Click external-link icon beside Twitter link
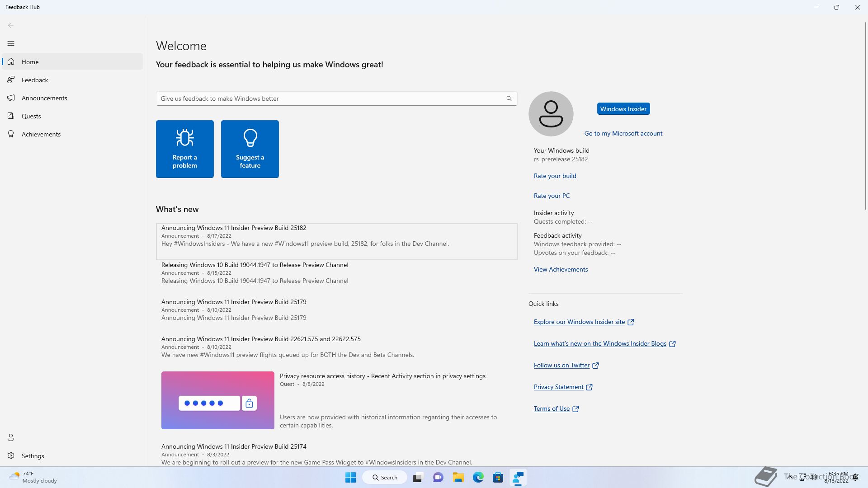The height and width of the screenshot is (488, 868). 595,366
